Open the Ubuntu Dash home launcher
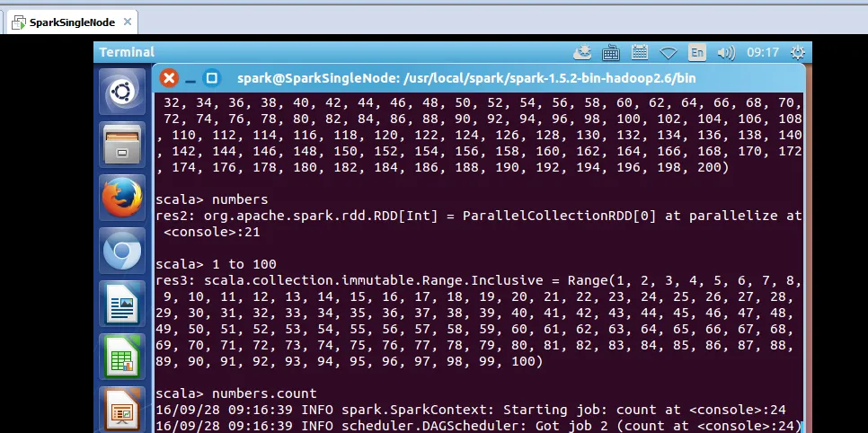The image size is (868, 433). 122,92
